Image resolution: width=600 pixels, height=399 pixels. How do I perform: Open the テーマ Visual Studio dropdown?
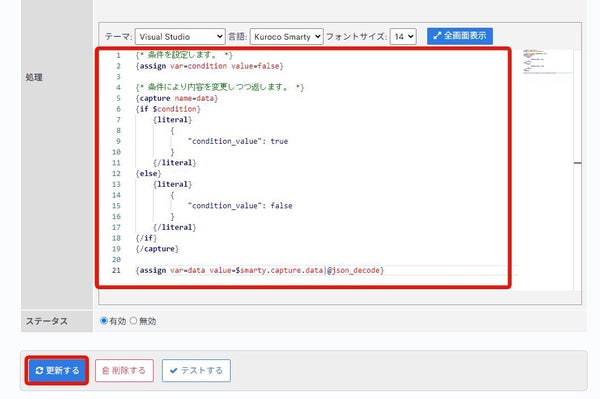tap(180, 37)
